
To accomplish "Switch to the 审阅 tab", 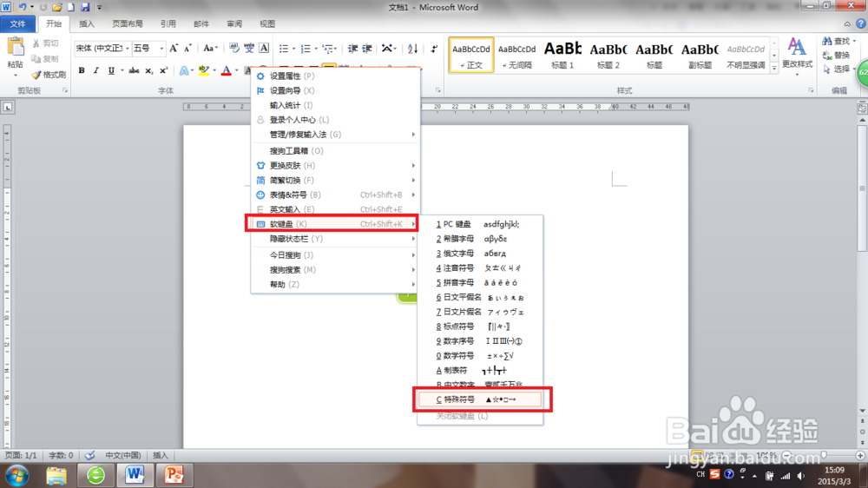I will click(234, 23).
